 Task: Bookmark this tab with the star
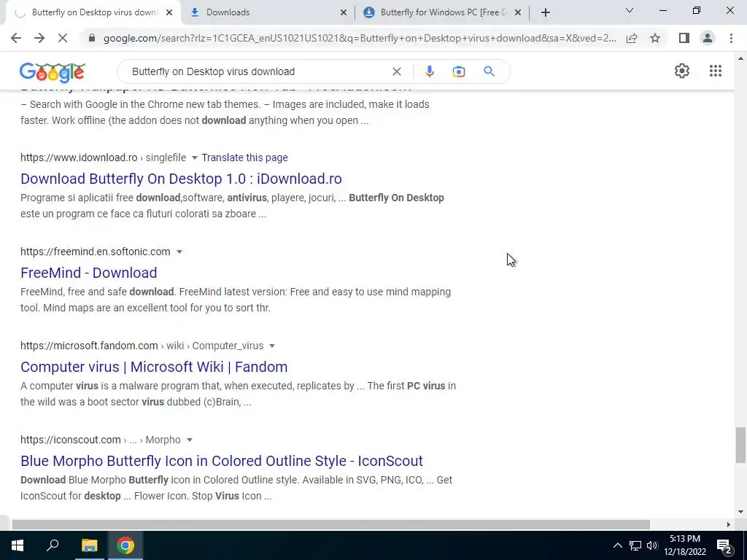pyautogui.click(x=655, y=38)
